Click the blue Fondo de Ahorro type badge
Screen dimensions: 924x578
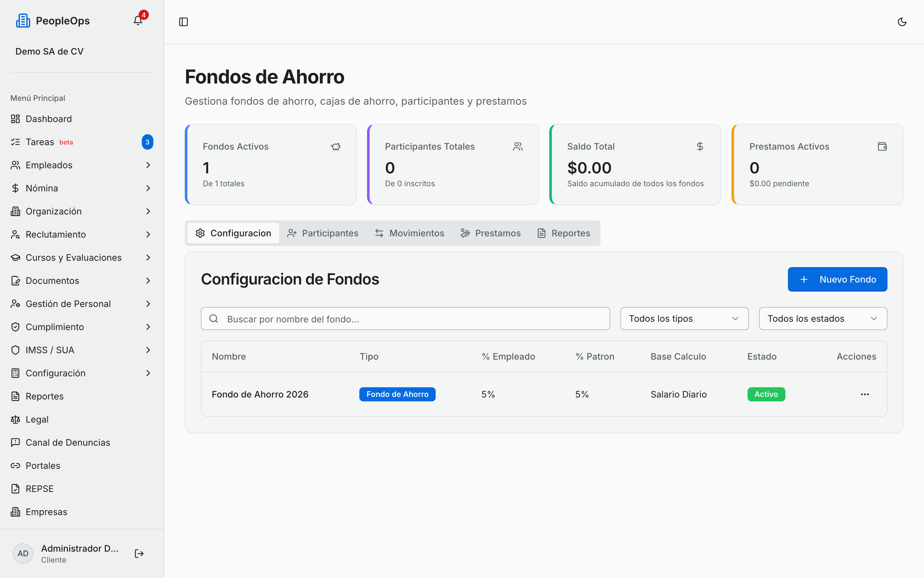click(x=397, y=394)
